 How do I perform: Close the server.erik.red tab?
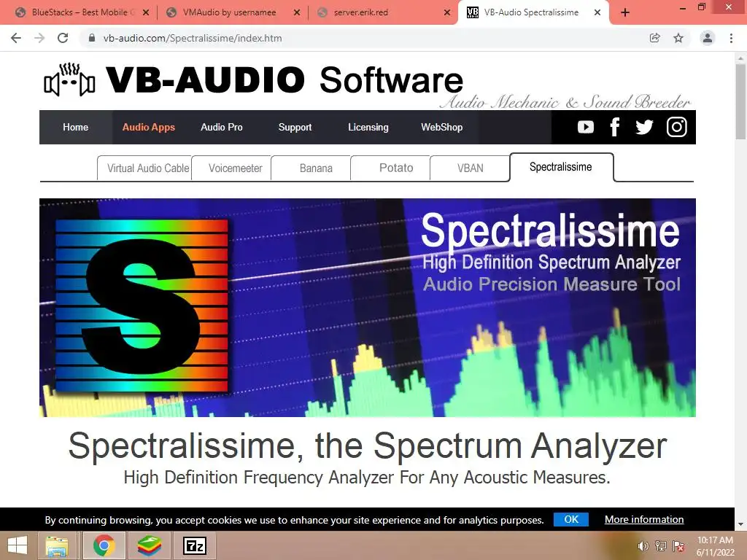click(447, 13)
